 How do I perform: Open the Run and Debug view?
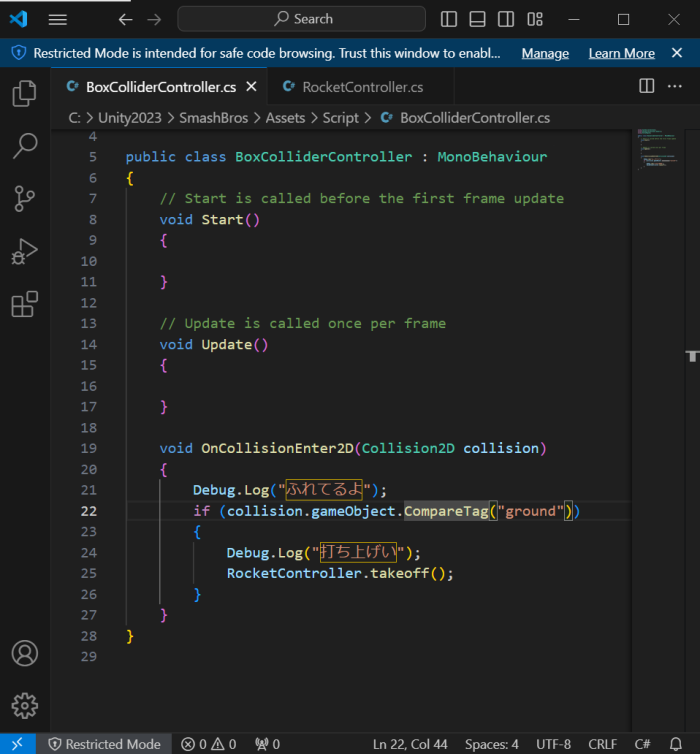click(24, 252)
